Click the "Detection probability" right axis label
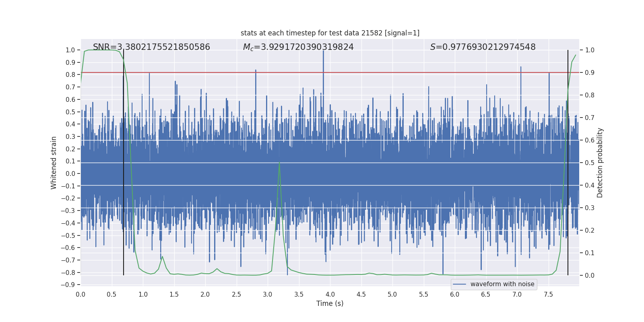 pos(600,163)
